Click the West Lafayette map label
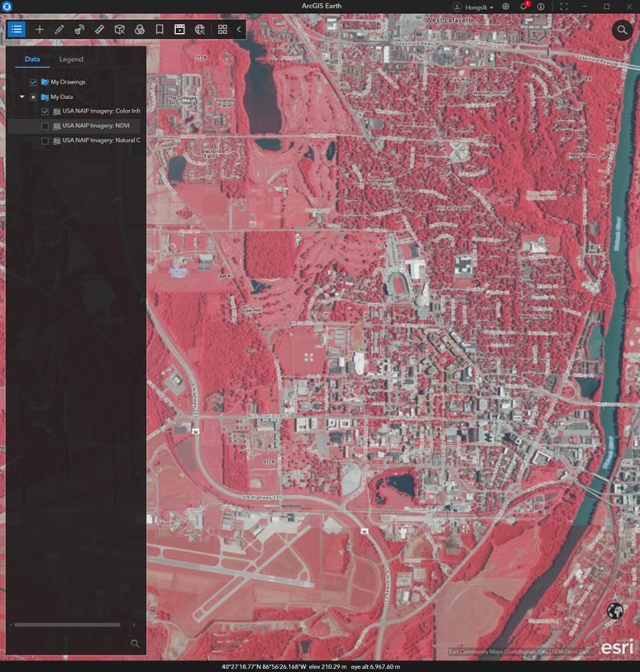Image resolution: width=640 pixels, height=672 pixels. click(450, 20)
